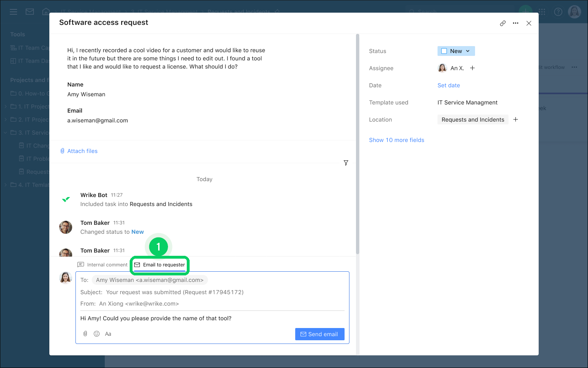
Task: Click the Wrike Bot green check avatar
Action: 66,200
